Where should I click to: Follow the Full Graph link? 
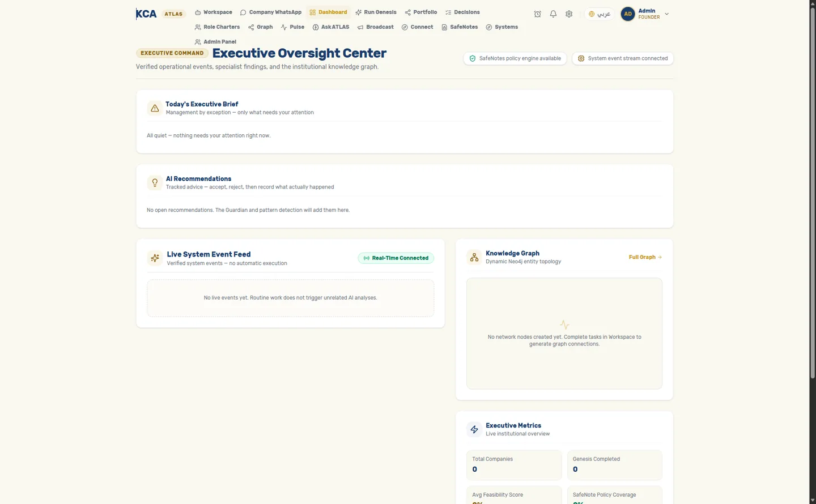(x=645, y=257)
